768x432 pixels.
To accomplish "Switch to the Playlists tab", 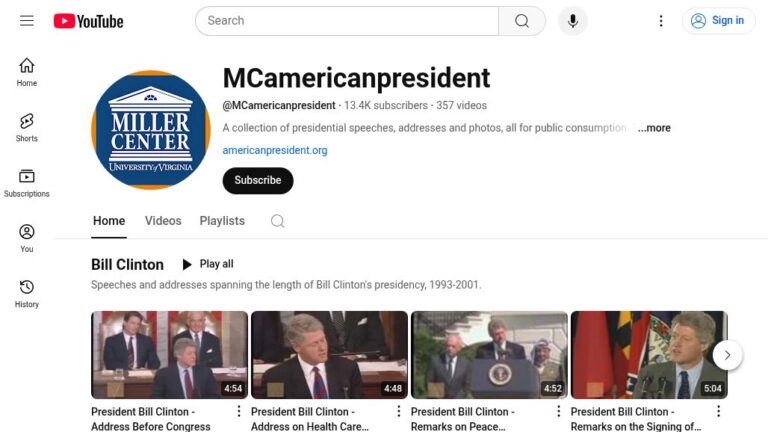I will pos(222,221).
